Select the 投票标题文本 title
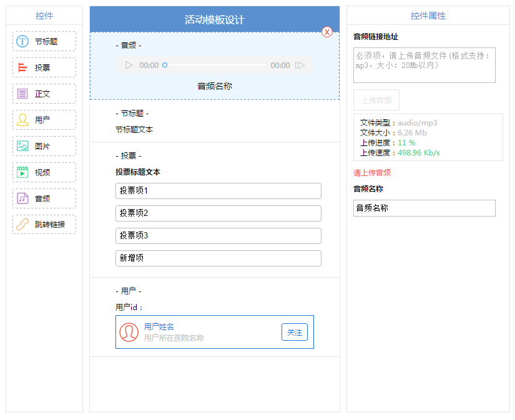Viewport: 515px width, 420px height. pos(138,172)
